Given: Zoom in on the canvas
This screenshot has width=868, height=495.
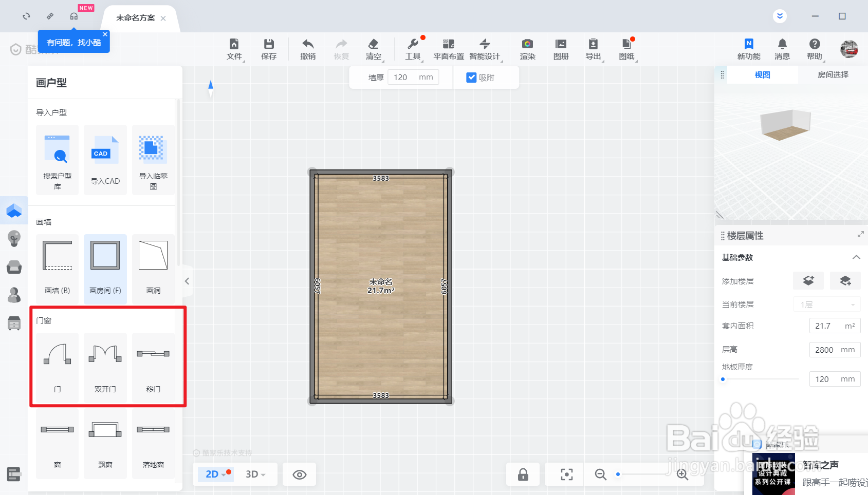Looking at the screenshot, I should (x=682, y=474).
